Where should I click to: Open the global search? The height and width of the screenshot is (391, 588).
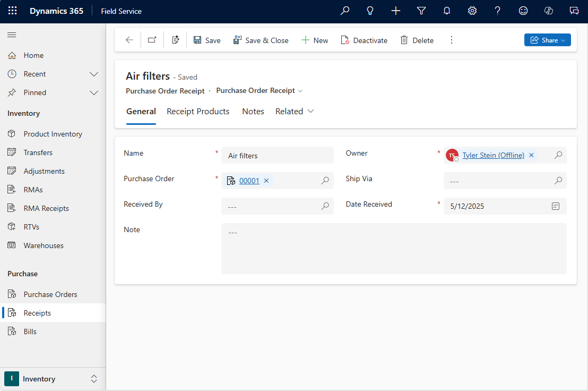(x=344, y=11)
